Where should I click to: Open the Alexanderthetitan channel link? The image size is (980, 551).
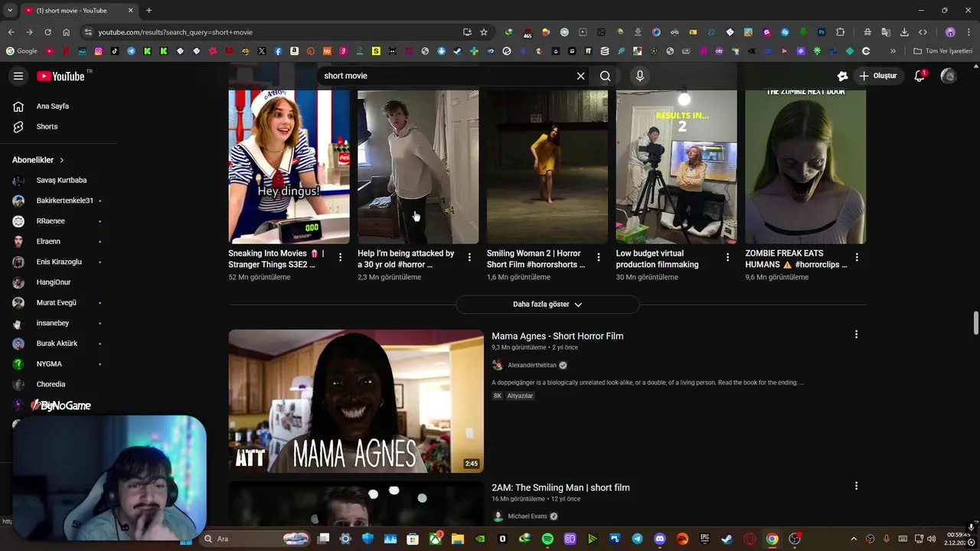click(x=532, y=365)
